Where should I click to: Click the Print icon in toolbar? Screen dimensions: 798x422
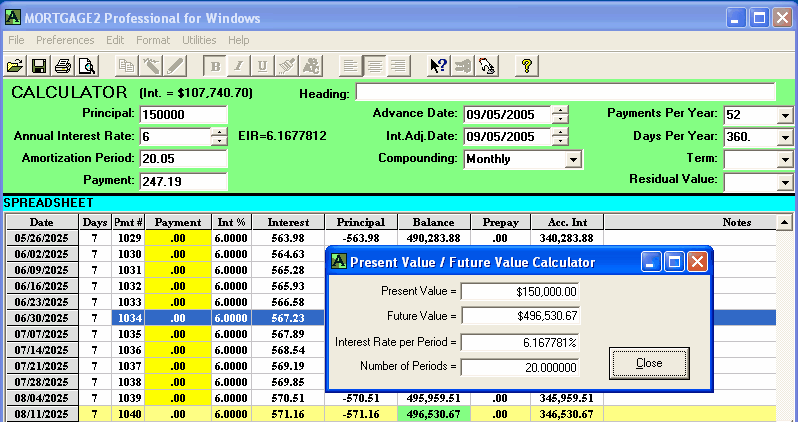coord(63,66)
